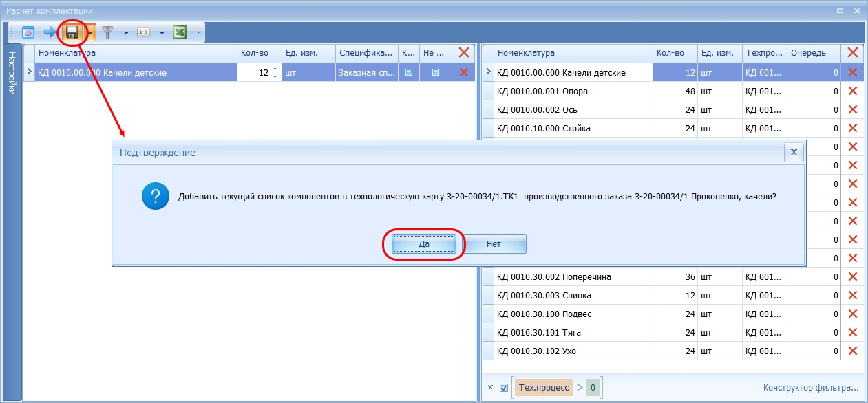868x403 pixels.
Task: Toggle the Не... checkbox in Качели детские row
Action: pyautogui.click(x=436, y=72)
